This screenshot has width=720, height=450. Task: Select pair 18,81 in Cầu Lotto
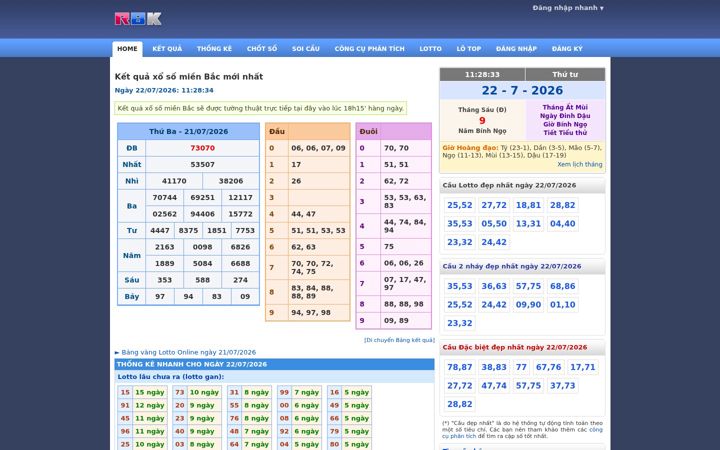[x=529, y=205]
